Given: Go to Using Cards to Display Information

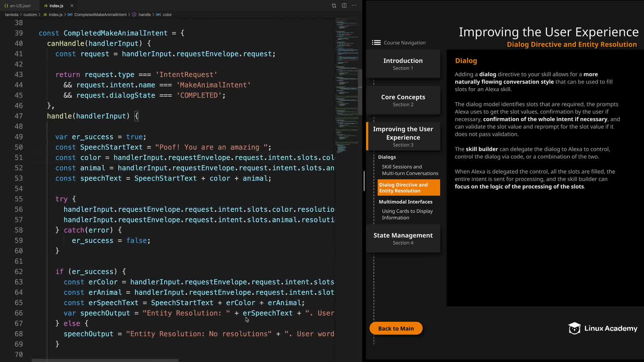Looking at the screenshot, I should tap(407, 215).
